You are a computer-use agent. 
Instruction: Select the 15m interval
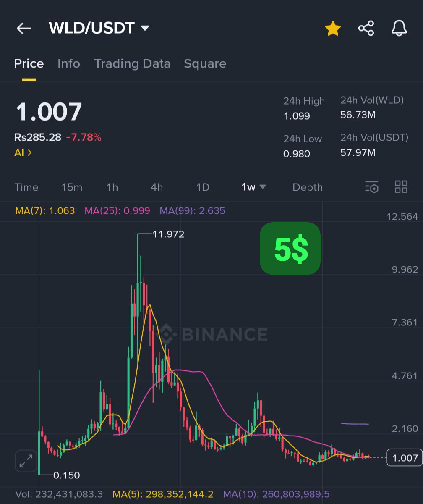click(x=72, y=187)
